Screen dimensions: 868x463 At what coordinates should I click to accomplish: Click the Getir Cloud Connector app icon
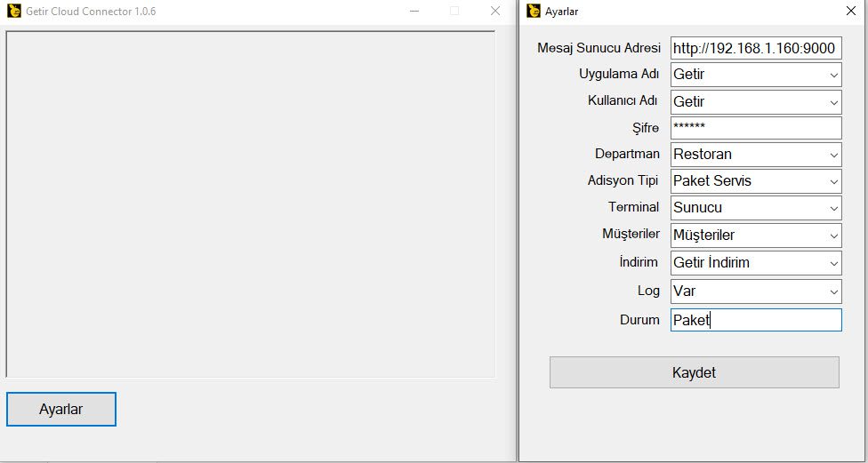click(13, 12)
